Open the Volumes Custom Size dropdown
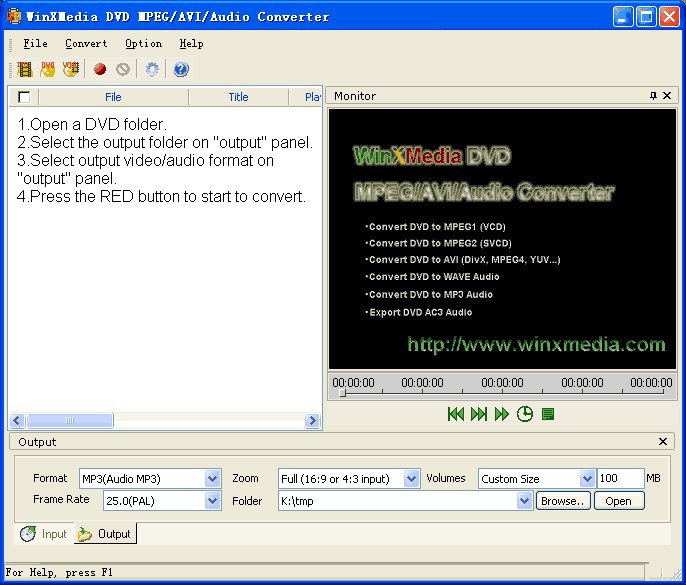The image size is (686, 585). click(587, 479)
